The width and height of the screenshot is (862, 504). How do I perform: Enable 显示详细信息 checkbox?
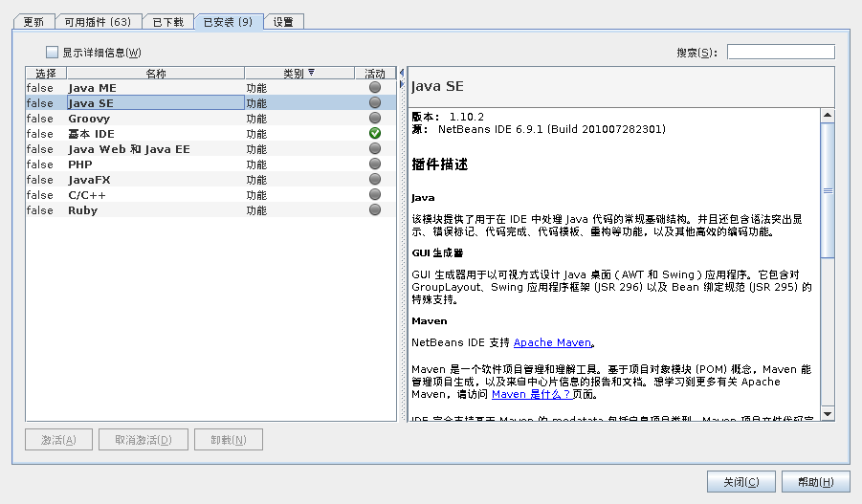click(52, 53)
